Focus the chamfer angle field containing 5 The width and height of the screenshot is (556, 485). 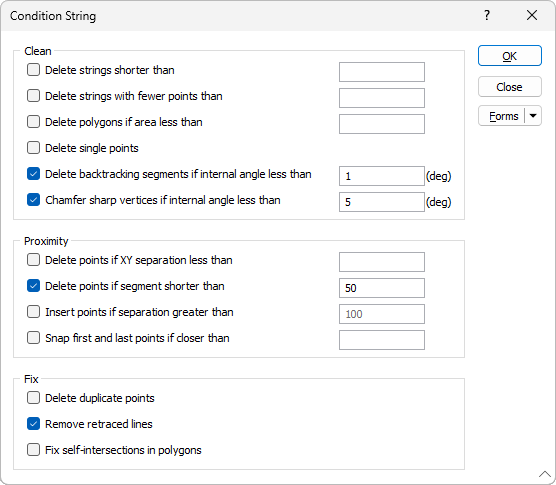(382, 202)
